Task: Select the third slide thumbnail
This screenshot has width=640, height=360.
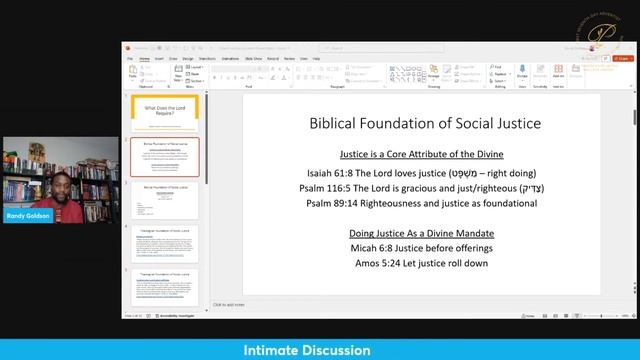Action: [x=165, y=201]
